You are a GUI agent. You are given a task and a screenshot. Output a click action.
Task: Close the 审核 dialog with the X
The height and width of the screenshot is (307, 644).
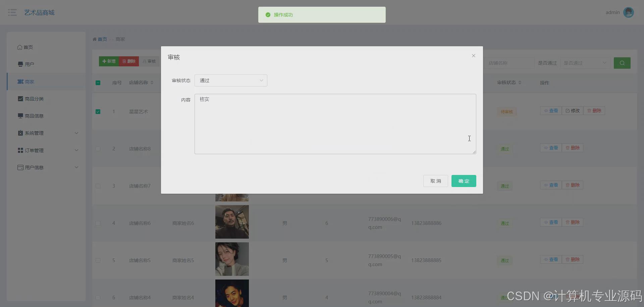473,56
